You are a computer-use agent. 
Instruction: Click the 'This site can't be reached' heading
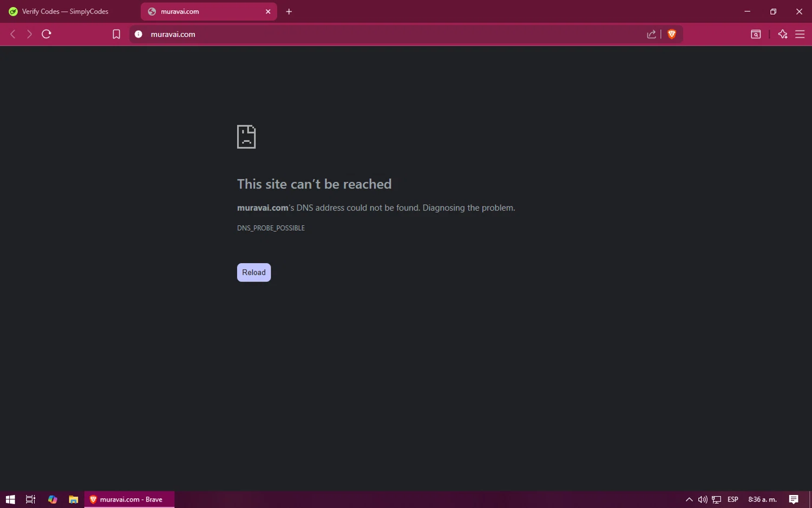(x=314, y=184)
